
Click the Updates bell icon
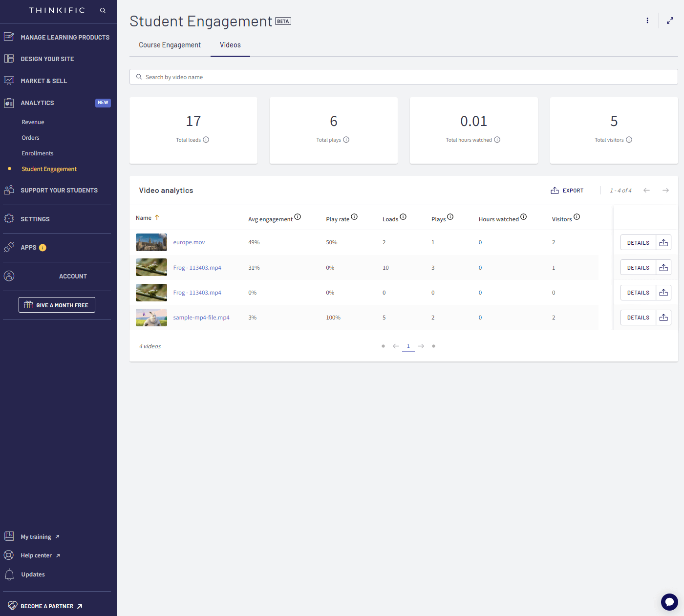coord(9,574)
